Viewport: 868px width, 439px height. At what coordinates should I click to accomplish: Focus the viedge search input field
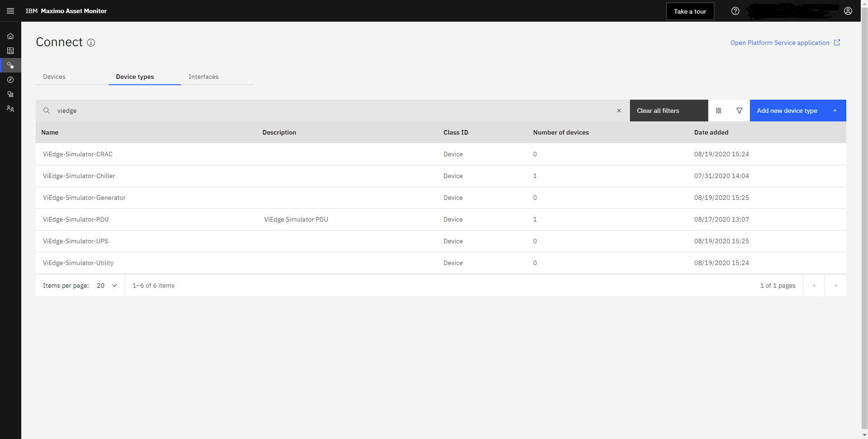[333, 111]
